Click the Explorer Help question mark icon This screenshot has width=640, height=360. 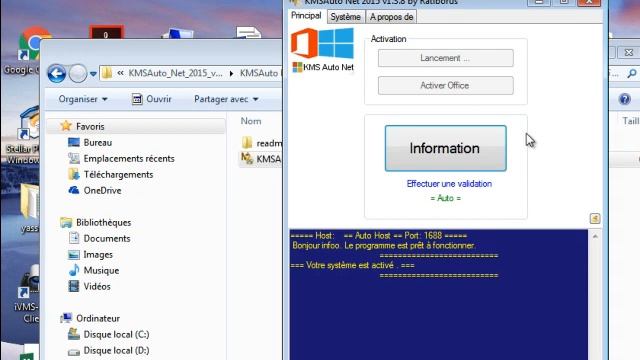(x=624, y=99)
